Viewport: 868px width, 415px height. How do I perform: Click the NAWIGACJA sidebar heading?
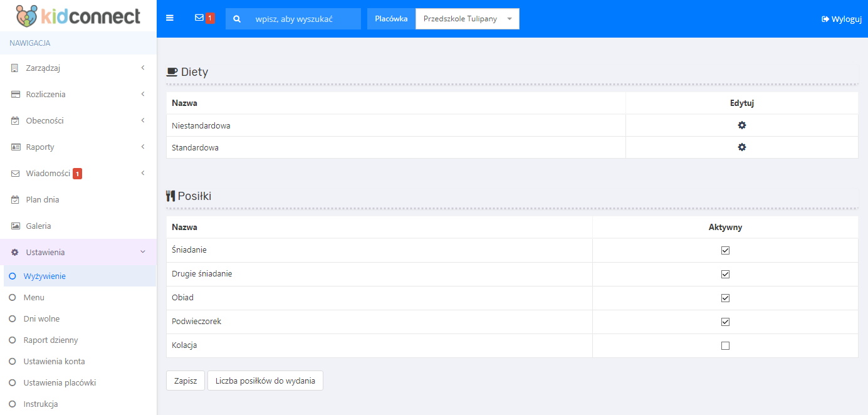pyautogui.click(x=29, y=43)
